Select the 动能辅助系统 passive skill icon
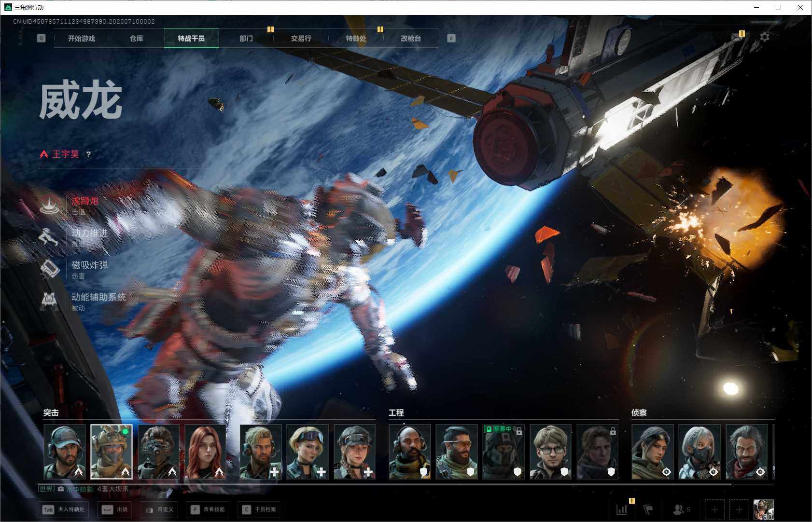The width and height of the screenshot is (812, 522). (49, 301)
